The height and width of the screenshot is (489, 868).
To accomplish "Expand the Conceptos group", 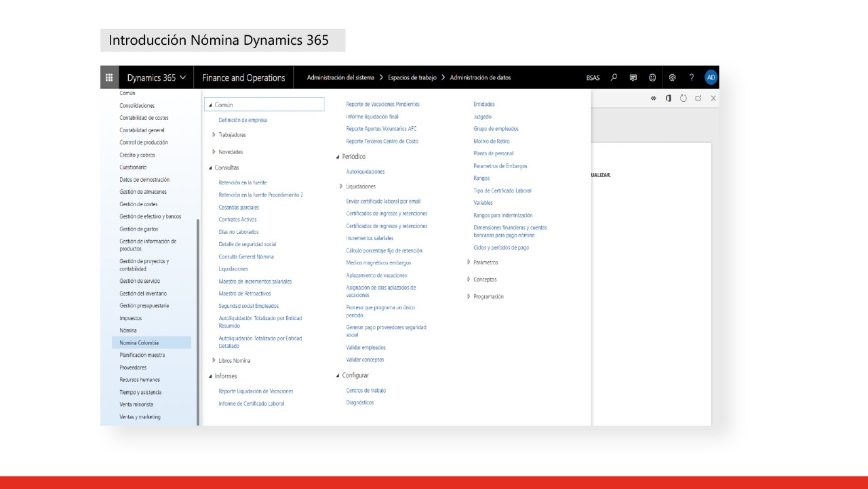I will (469, 279).
